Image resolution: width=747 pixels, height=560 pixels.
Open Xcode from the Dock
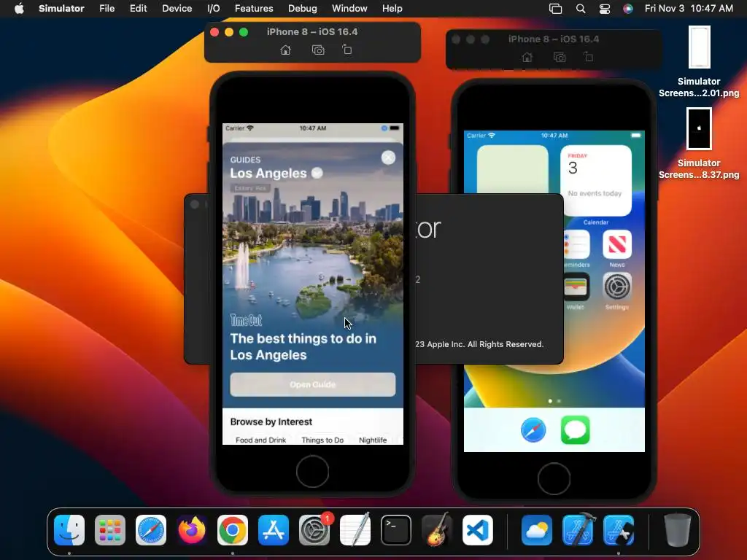click(578, 530)
